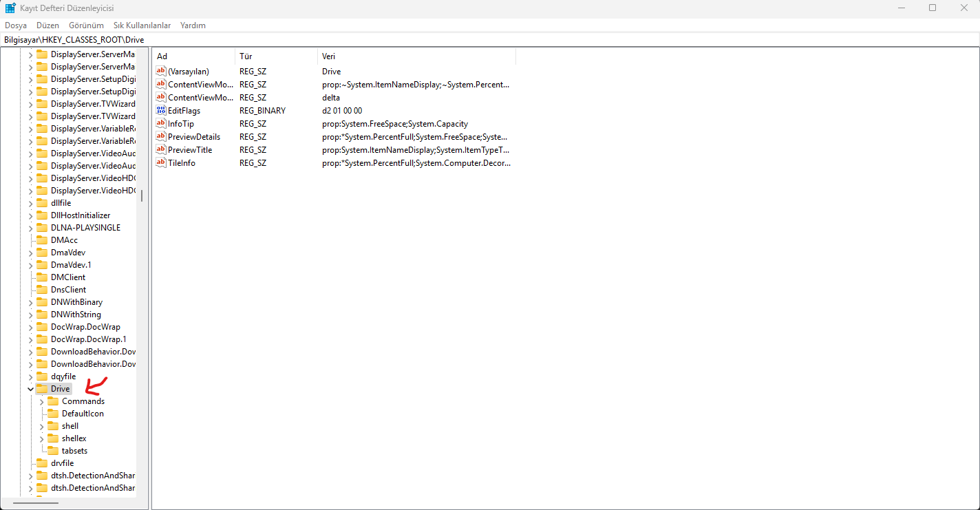Click the 'd2 01 00 00' data cell

point(341,110)
